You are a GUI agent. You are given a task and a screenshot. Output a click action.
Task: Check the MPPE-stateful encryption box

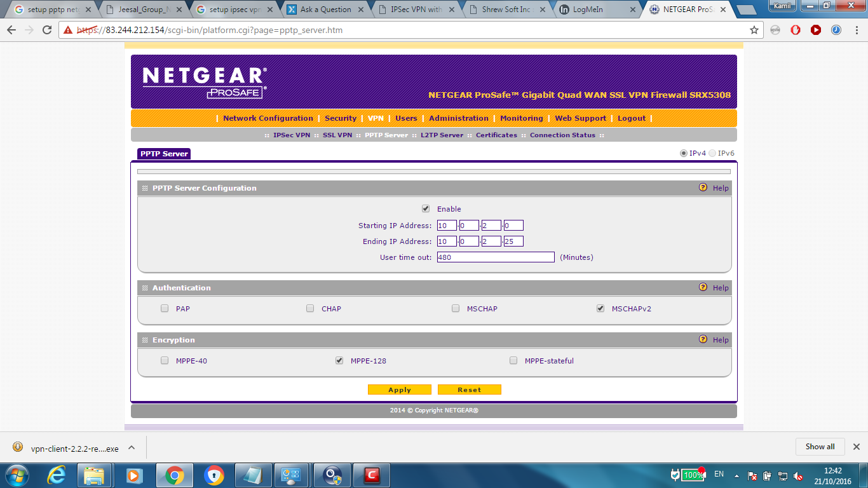[x=513, y=360]
